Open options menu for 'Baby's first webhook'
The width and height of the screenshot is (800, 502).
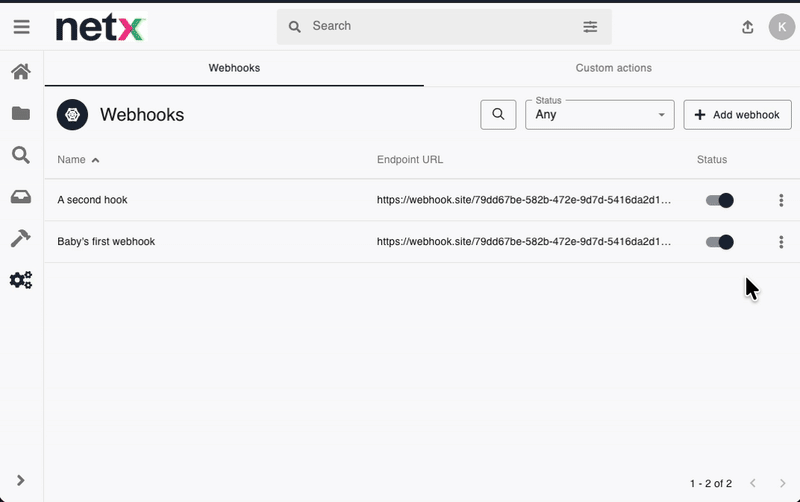[x=781, y=242]
